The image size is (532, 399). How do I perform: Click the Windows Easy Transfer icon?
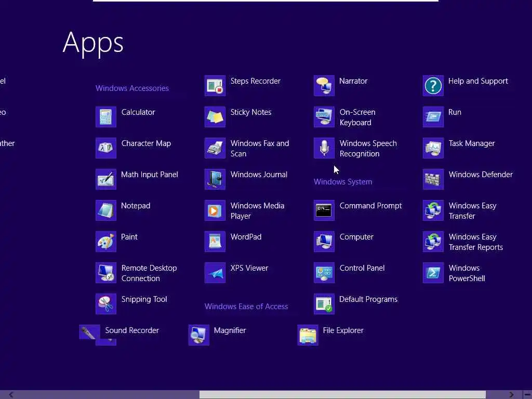pyautogui.click(x=433, y=210)
